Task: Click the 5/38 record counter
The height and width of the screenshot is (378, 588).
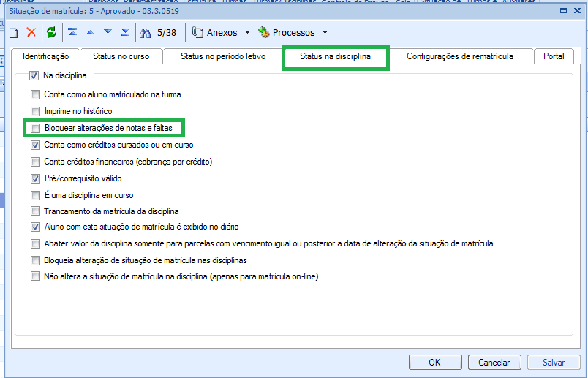Action: (167, 33)
